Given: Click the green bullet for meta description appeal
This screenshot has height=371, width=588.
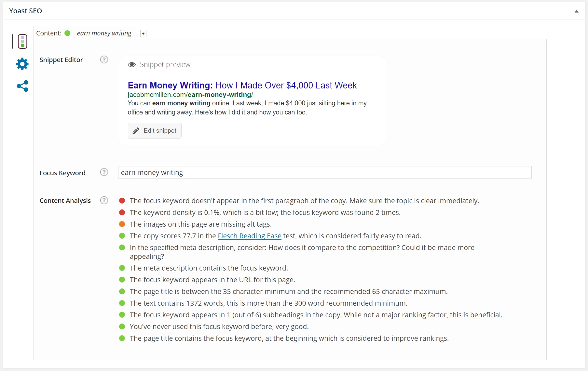Looking at the screenshot, I should point(122,247).
